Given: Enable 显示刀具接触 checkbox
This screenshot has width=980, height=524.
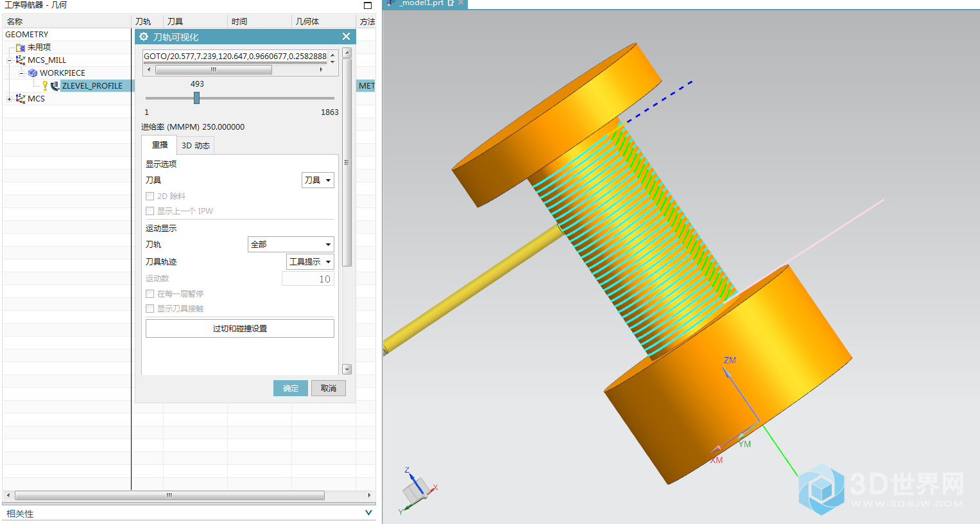Looking at the screenshot, I should click(x=150, y=309).
